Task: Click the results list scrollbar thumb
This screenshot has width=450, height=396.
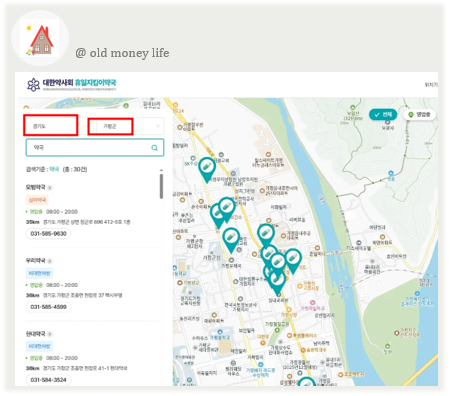Action: [x=161, y=186]
